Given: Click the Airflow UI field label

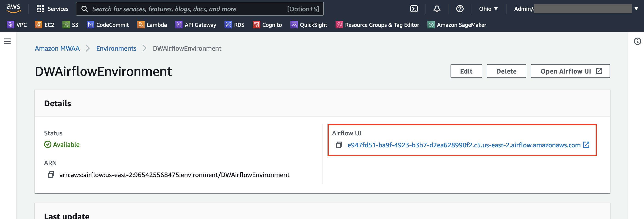Looking at the screenshot, I should (x=347, y=133).
